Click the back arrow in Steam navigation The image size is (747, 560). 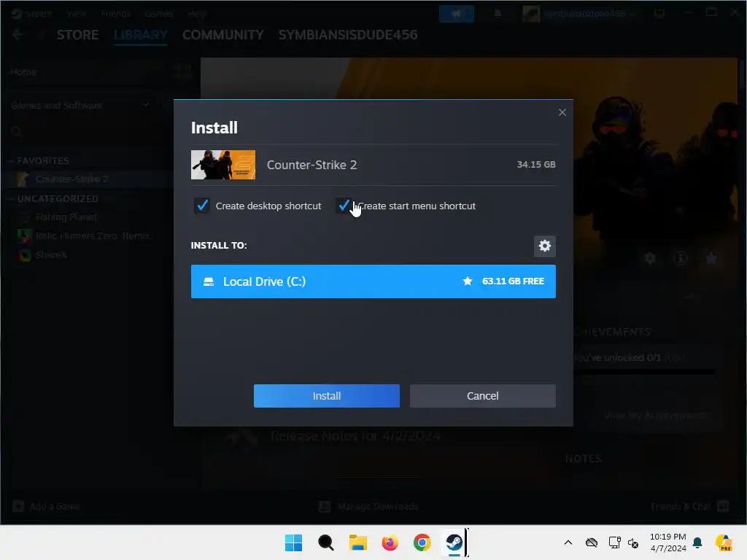click(x=18, y=35)
